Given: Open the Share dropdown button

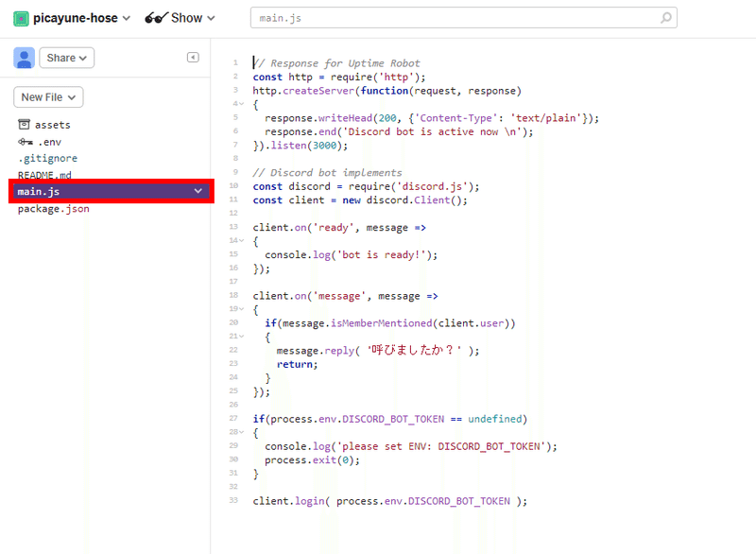Looking at the screenshot, I should point(66,58).
